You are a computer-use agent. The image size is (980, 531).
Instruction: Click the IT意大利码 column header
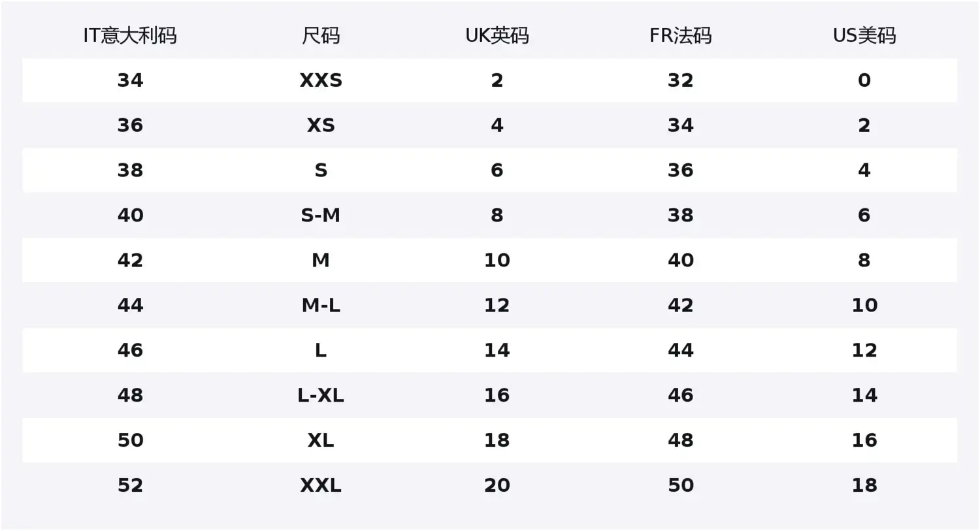point(130,35)
